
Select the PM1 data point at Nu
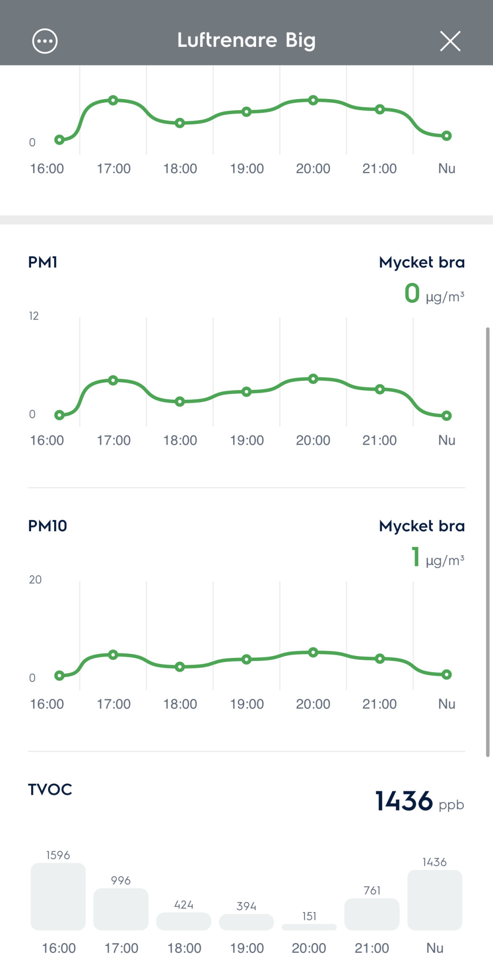pyautogui.click(x=447, y=416)
